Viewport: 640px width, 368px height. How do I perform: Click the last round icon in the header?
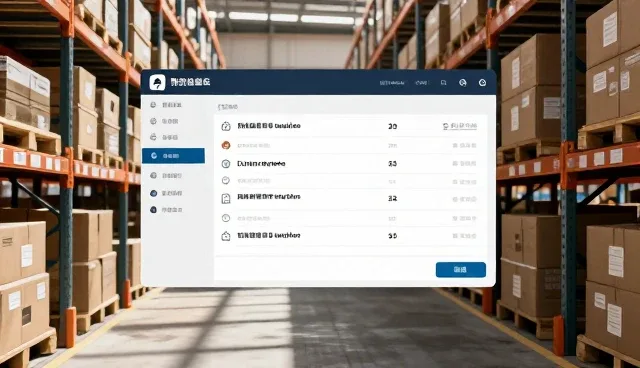tap(482, 83)
